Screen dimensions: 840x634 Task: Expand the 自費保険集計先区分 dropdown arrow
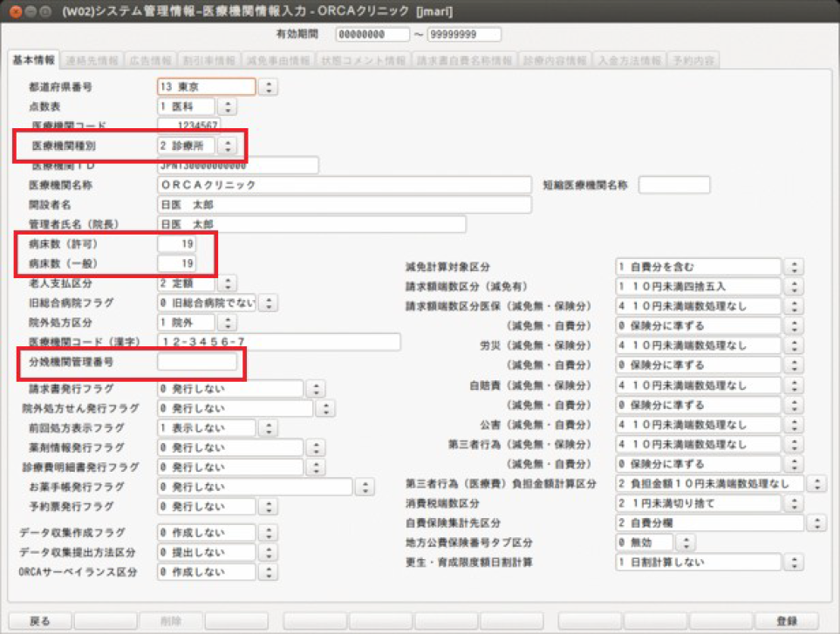pyautogui.click(x=817, y=523)
